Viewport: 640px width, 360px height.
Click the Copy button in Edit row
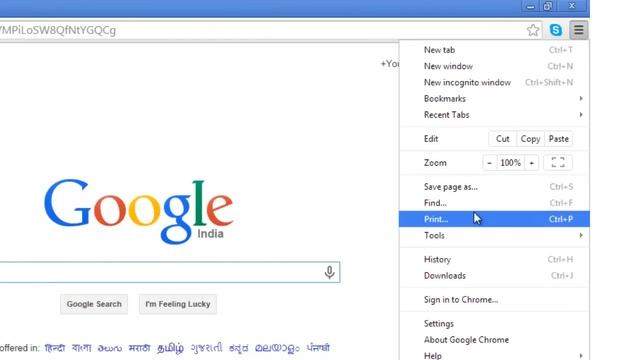[530, 139]
